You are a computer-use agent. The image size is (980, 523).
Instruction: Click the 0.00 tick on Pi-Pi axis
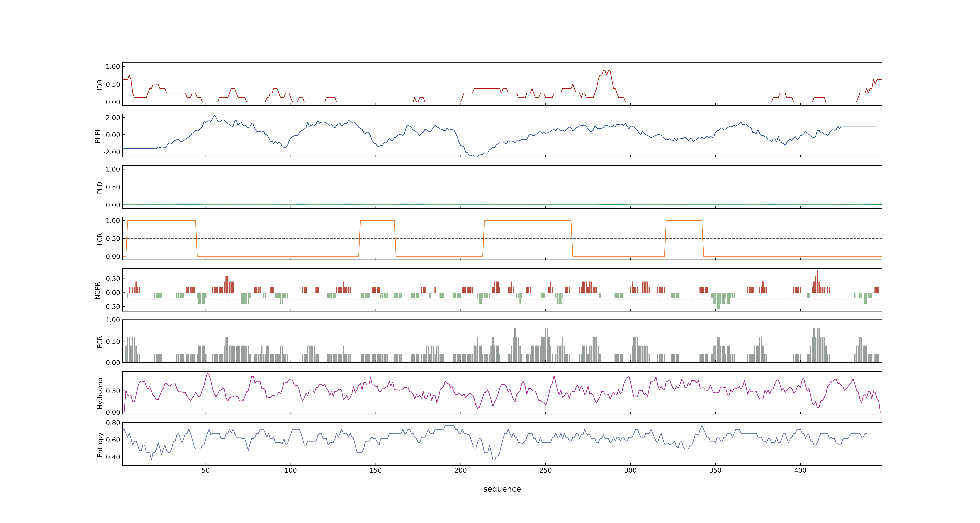[113, 135]
